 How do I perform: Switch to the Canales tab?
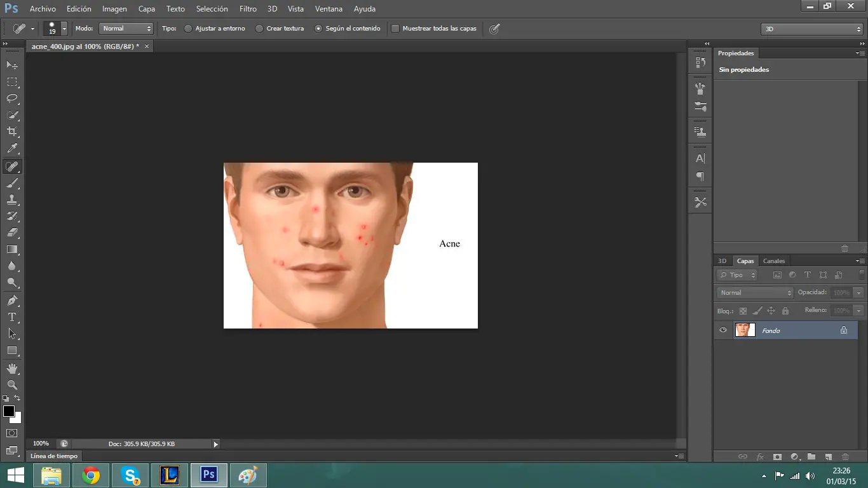[x=774, y=261]
